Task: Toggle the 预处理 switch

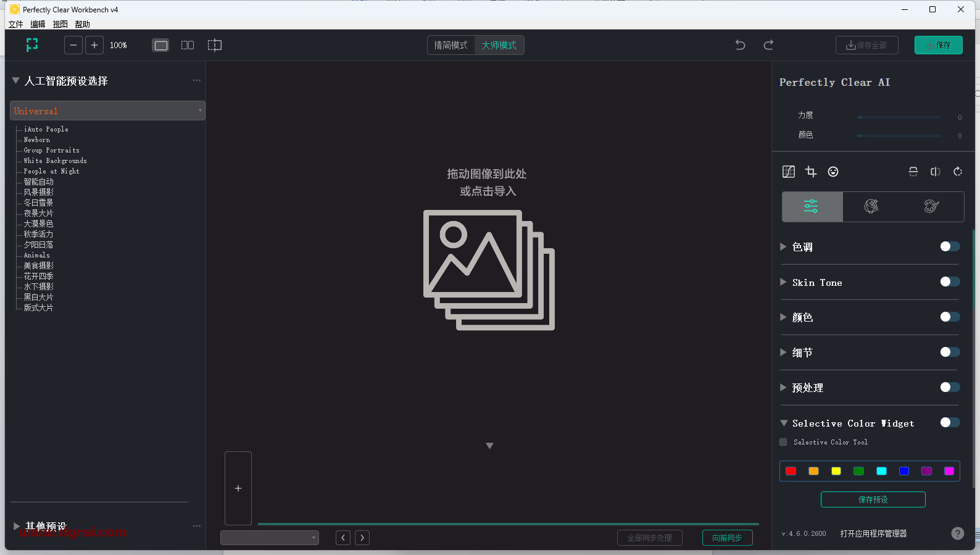Action: [950, 387]
